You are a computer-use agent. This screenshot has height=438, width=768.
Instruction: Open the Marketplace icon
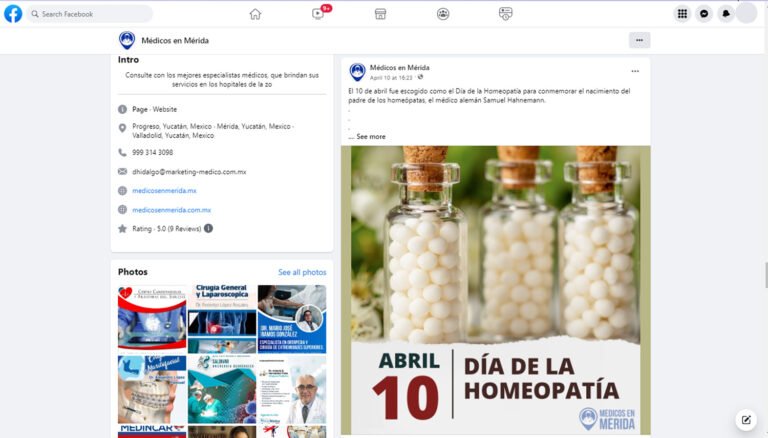click(x=380, y=14)
